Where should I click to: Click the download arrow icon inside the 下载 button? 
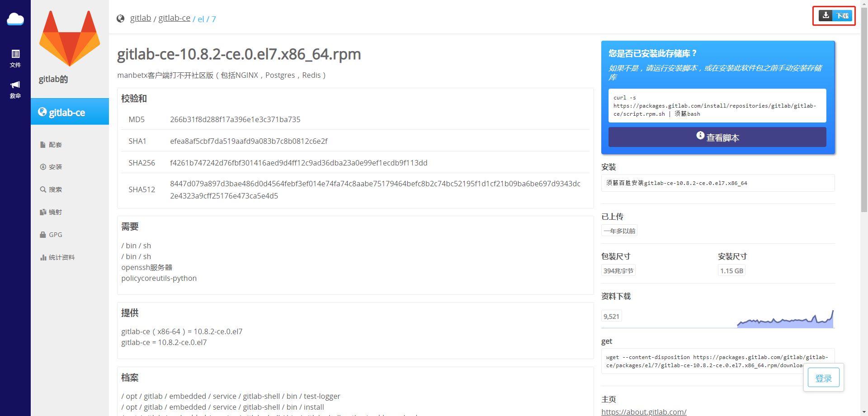826,15
